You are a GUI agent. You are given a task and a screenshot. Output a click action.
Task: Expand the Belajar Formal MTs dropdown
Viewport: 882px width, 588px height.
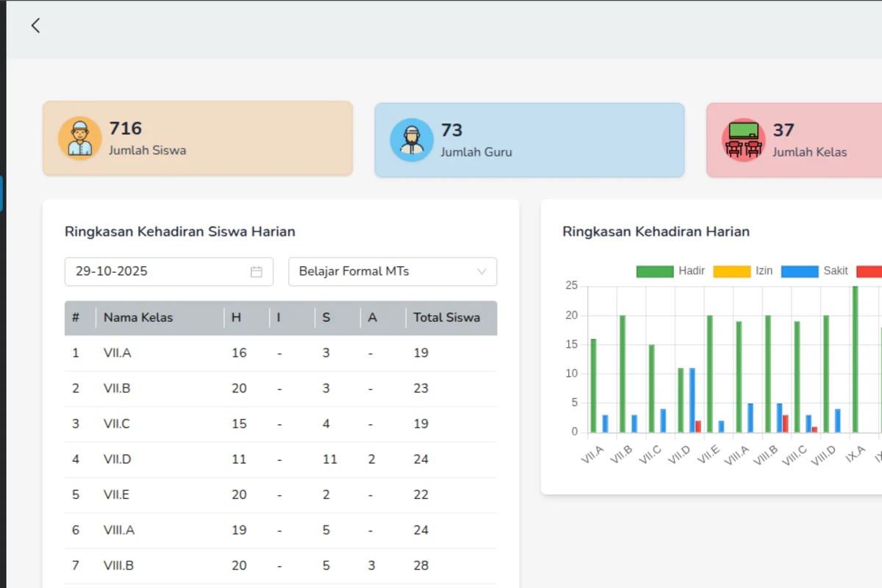392,272
